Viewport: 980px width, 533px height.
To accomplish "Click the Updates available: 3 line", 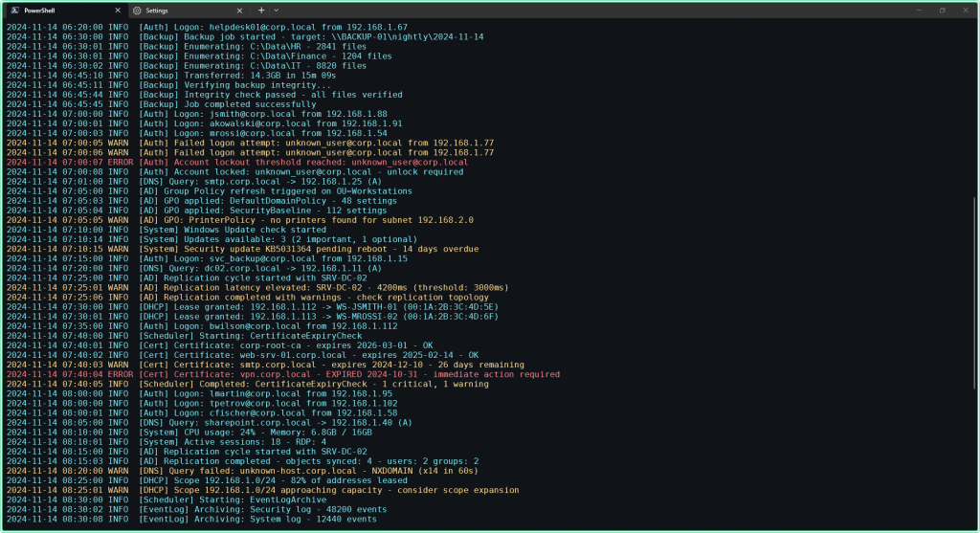I will click(212, 240).
